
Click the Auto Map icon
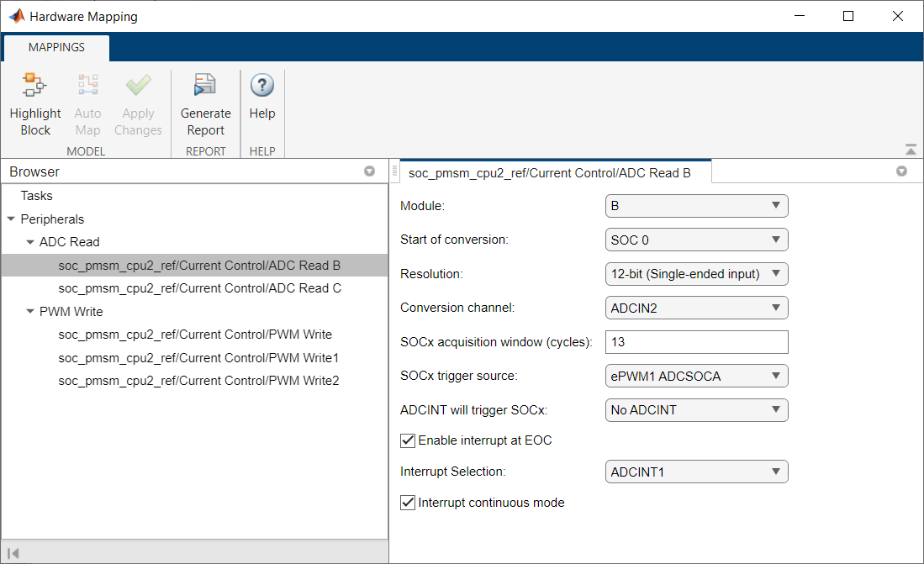tap(87, 87)
